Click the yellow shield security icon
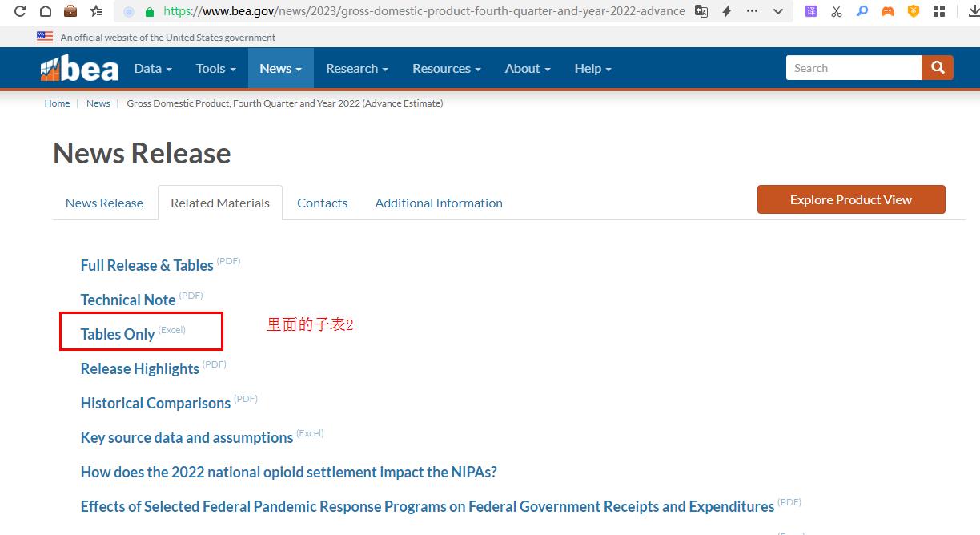 [x=913, y=11]
